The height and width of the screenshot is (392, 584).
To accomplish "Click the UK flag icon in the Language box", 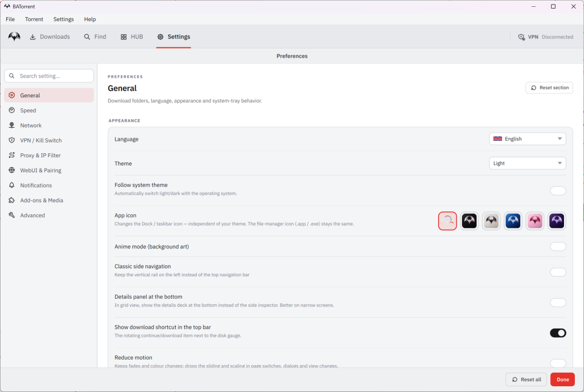I will [497, 138].
